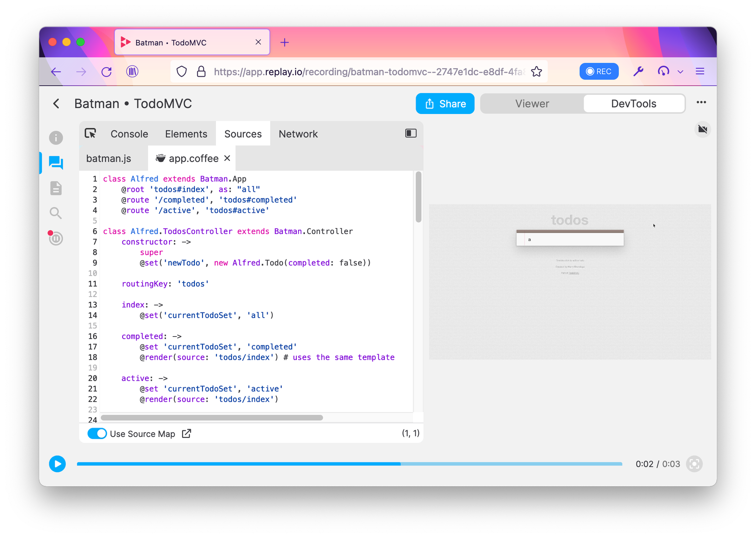Expand the dropdown arrow next to account icon
The width and height of the screenshot is (756, 538).
680,72
